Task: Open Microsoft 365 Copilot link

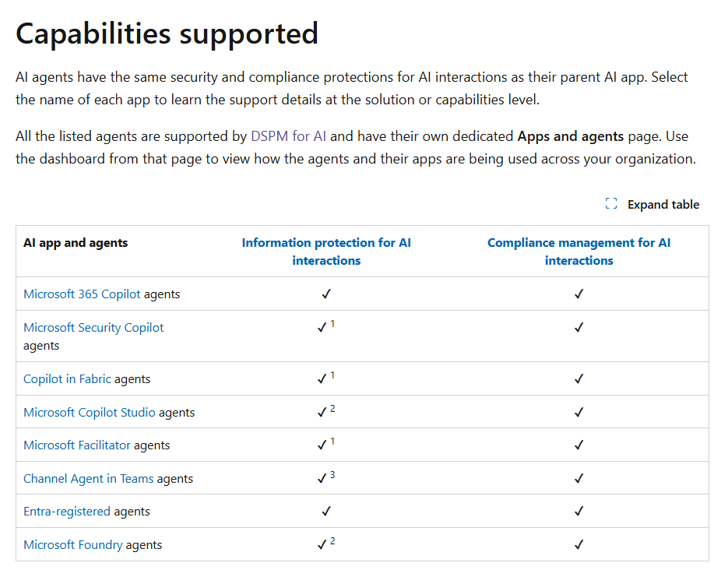Action: point(82,294)
